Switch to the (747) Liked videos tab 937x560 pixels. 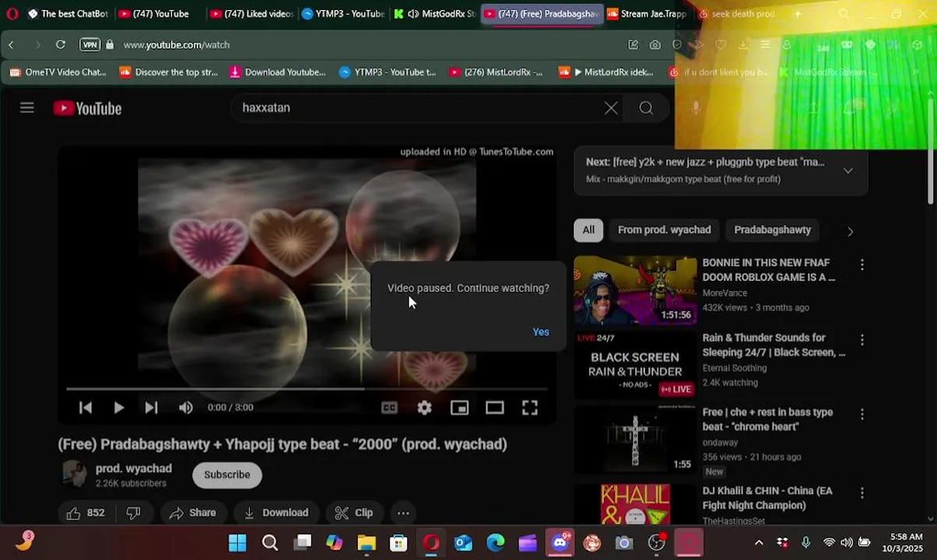pos(252,14)
